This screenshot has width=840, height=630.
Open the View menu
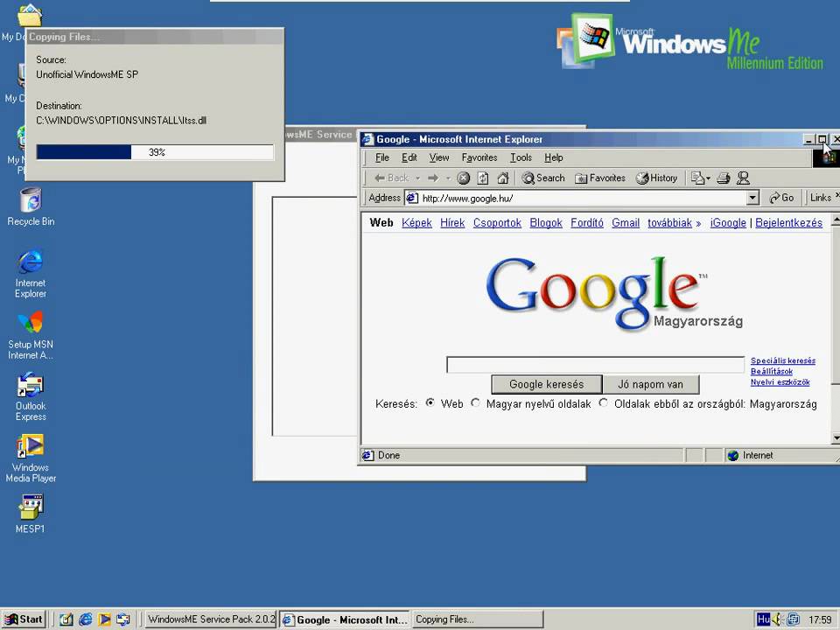[438, 157]
